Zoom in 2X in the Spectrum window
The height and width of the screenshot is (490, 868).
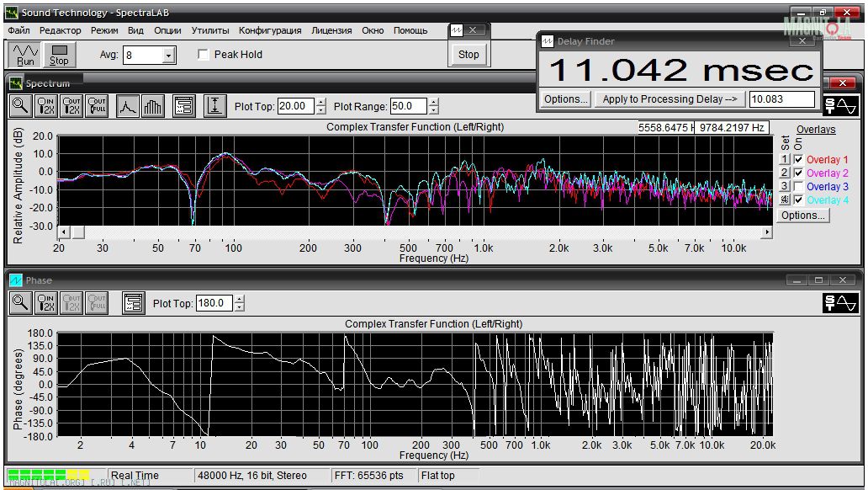[x=46, y=105]
